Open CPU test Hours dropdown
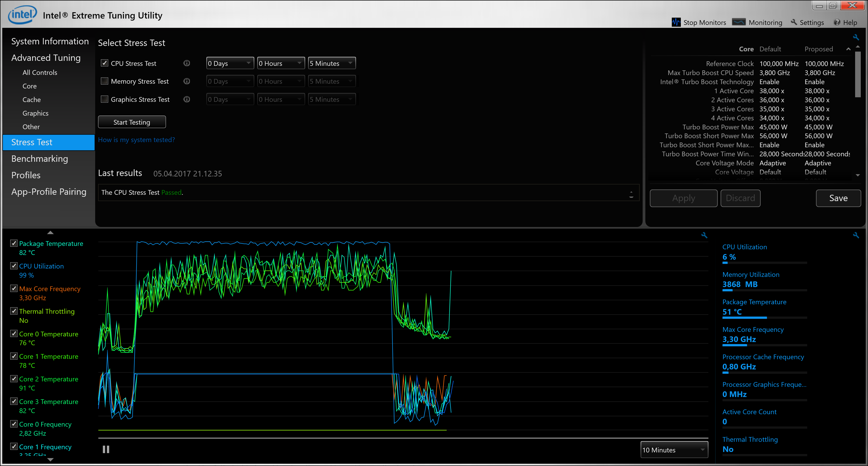The height and width of the screenshot is (466, 868). click(281, 63)
